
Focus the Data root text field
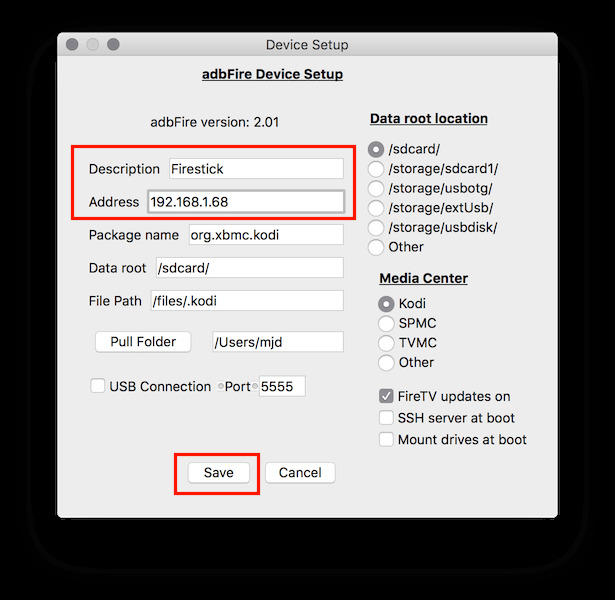click(250, 267)
